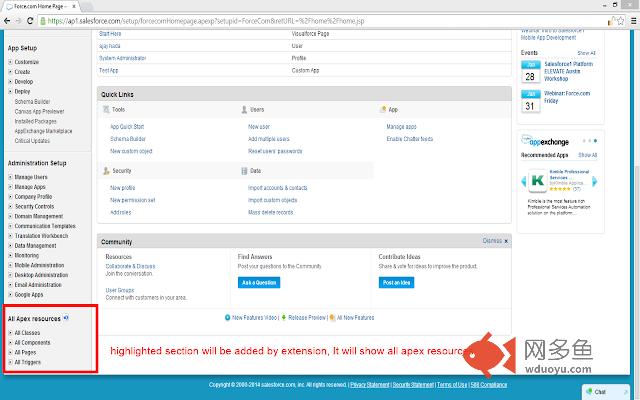This screenshot has height=400, width=640.
Task: Bookmark page with the star icon
Action: (x=621, y=21)
